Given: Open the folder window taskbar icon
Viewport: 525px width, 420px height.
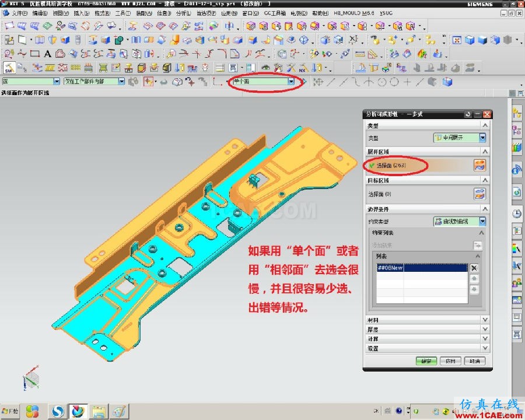Looking at the screenshot, I should [x=99, y=411].
